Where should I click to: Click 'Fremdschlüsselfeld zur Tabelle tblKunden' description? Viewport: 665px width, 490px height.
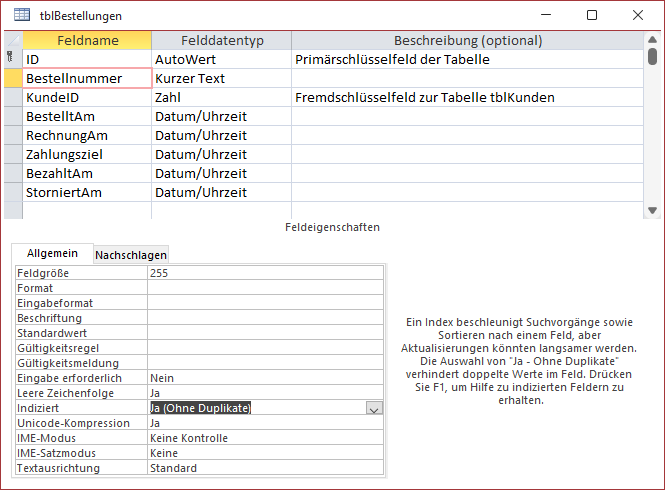point(467,98)
